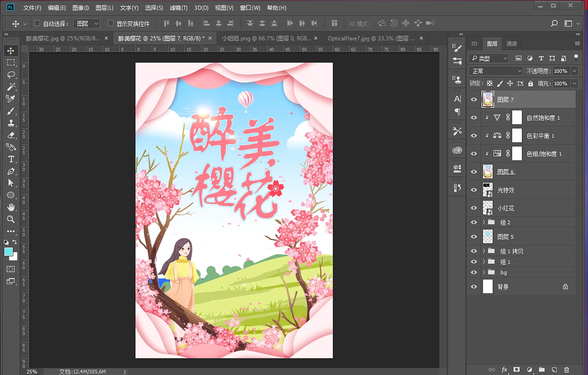Open the 滤镜 menu
Screen dimensions: 588x375
point(179,8)
